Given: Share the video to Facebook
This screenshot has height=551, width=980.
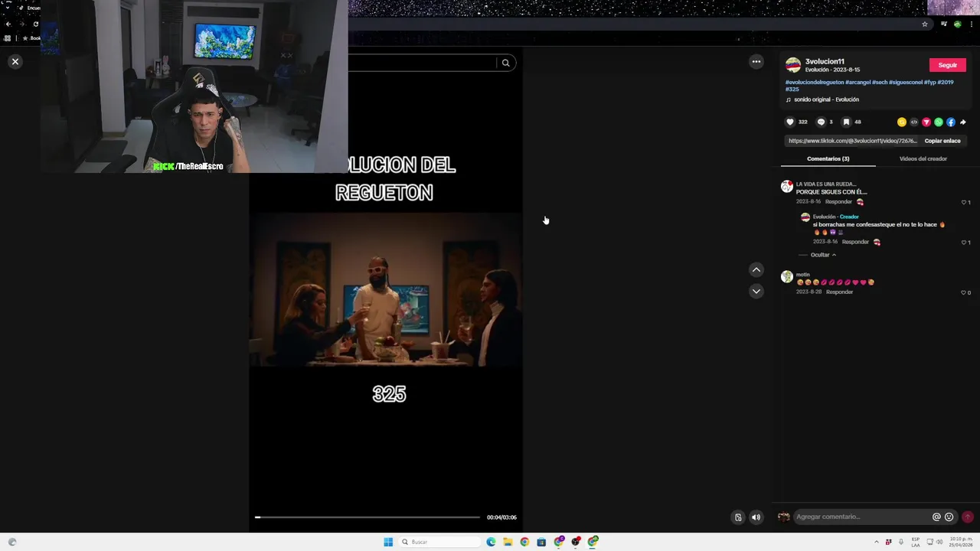Looking at the screenshot, I should point(951,122).
